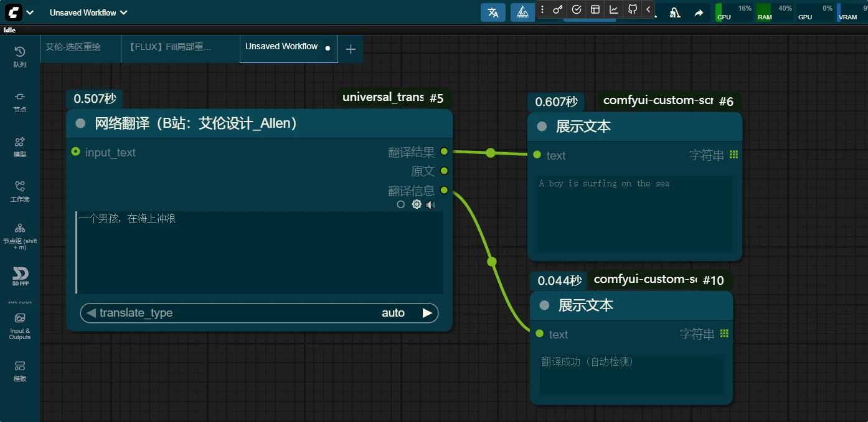Click right arrow on translate_type selector
Image resolution: width=868 pixels, height=422 pixels.
pyautogui.click(x=427, y=313)
